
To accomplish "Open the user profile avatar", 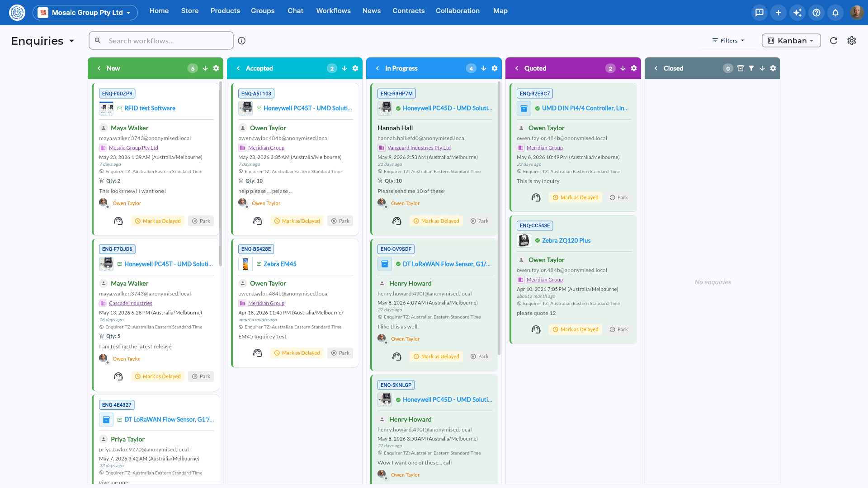I will click(856, 13).
